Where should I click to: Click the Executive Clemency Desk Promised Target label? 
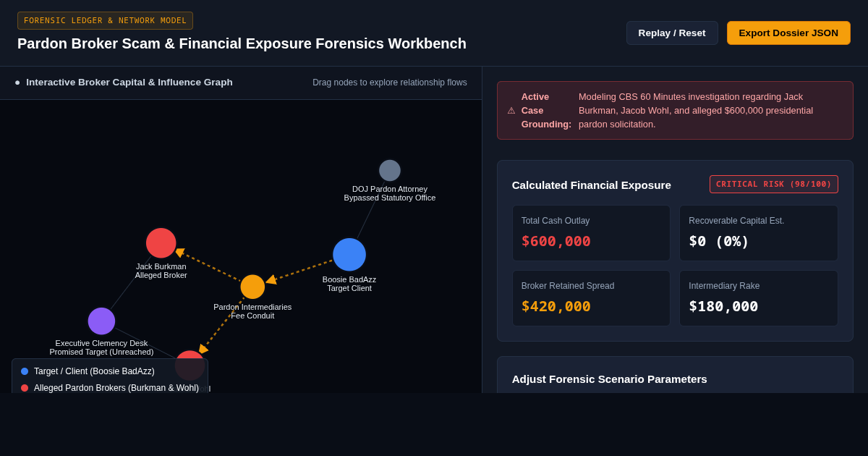[101, 347]
